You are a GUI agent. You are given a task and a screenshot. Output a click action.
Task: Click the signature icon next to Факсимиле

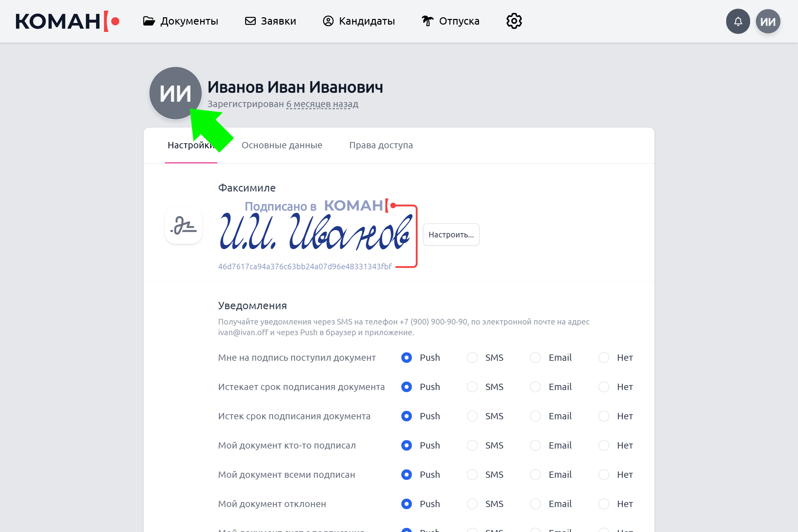click(184, 226)
